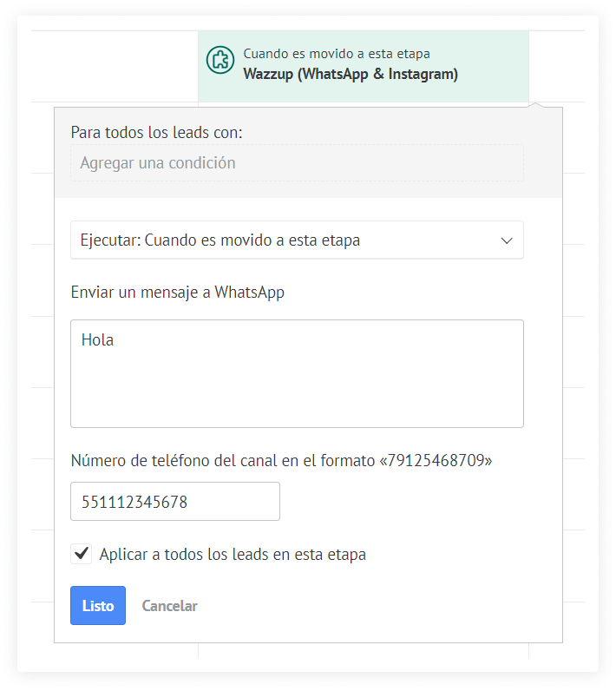Click the popup's pointer arrow below the trigger card

pos(538,105)
